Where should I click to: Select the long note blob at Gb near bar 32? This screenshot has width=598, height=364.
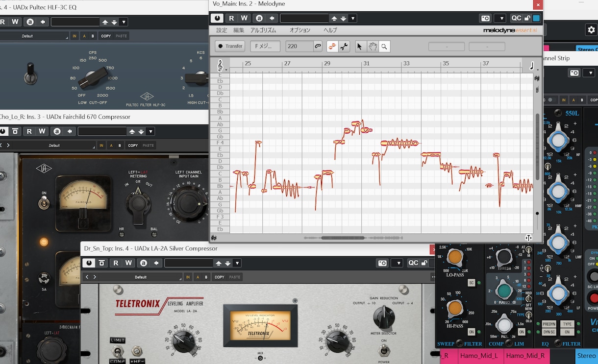(400, 143)
